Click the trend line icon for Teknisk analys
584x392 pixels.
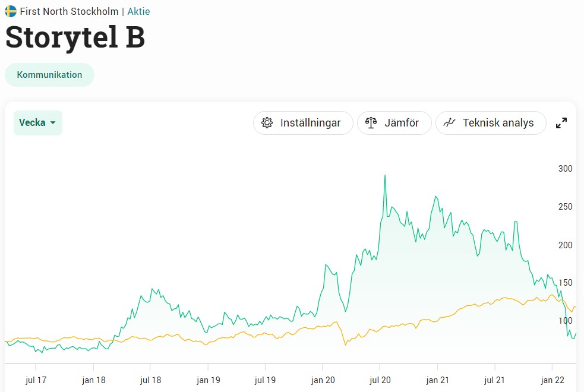point(450,123)
